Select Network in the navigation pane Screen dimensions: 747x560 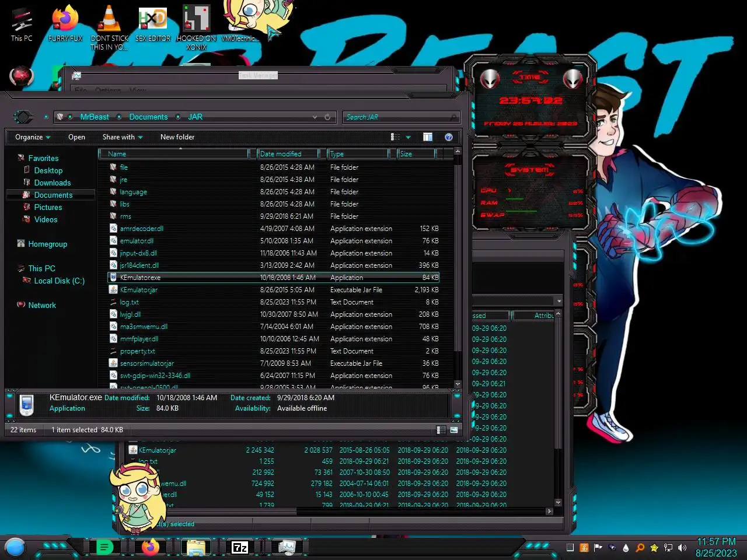click(42, 305)
